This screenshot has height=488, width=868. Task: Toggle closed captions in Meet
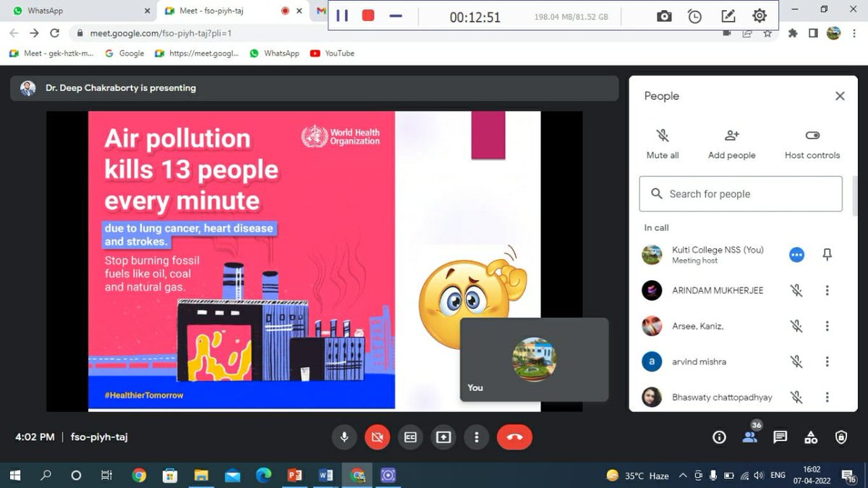tap(410, 437)
